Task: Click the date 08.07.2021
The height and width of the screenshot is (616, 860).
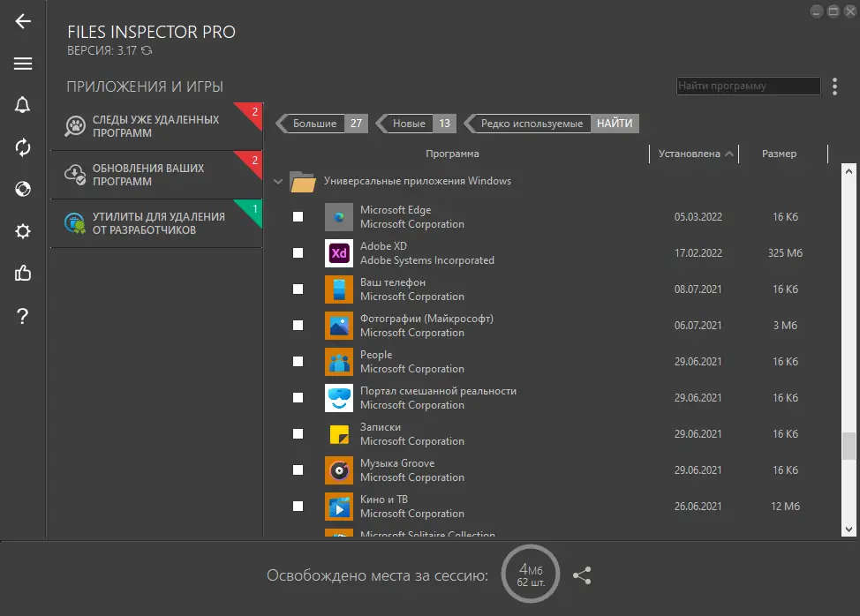Action: click(698, 289)
